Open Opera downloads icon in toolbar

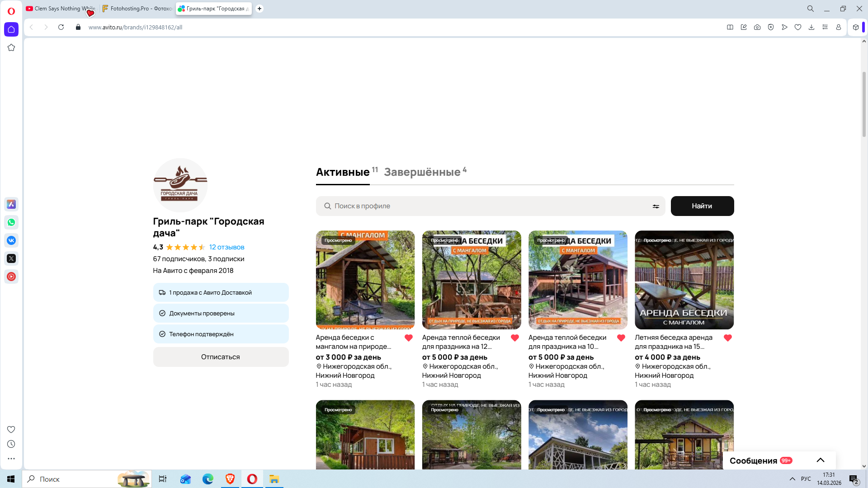tap(811, 27)
